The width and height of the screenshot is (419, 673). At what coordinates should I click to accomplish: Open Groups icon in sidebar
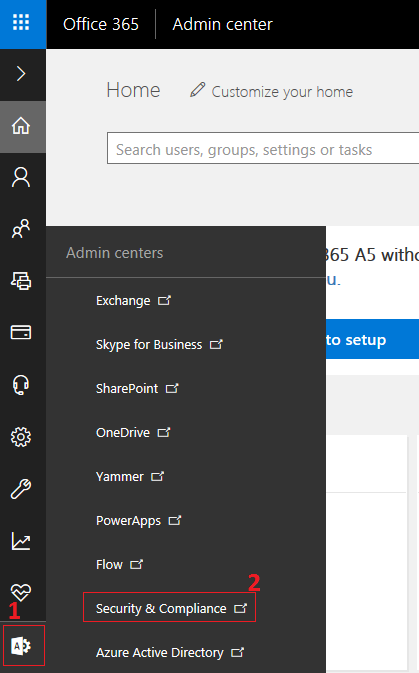[21, 229]
